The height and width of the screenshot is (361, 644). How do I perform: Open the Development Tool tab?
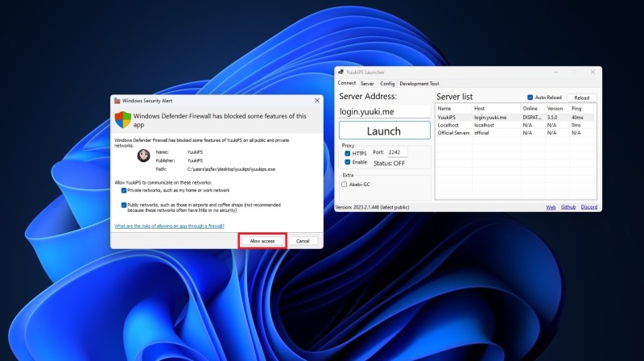419,83
